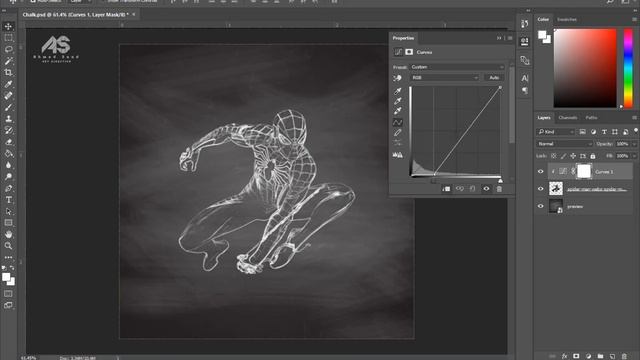This screenshot has height=360, width=640.
Task: Toggle lock transparent pixels
Action: tap(554, 156)
